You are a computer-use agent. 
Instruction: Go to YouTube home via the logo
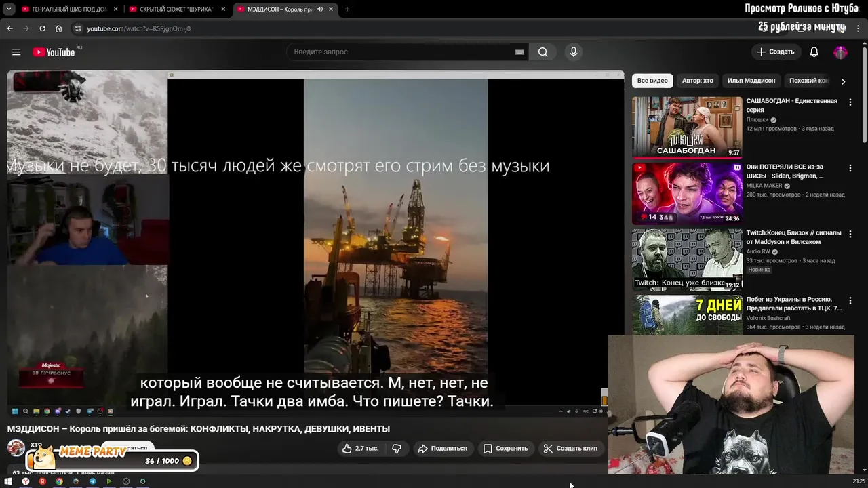[54, 52]
